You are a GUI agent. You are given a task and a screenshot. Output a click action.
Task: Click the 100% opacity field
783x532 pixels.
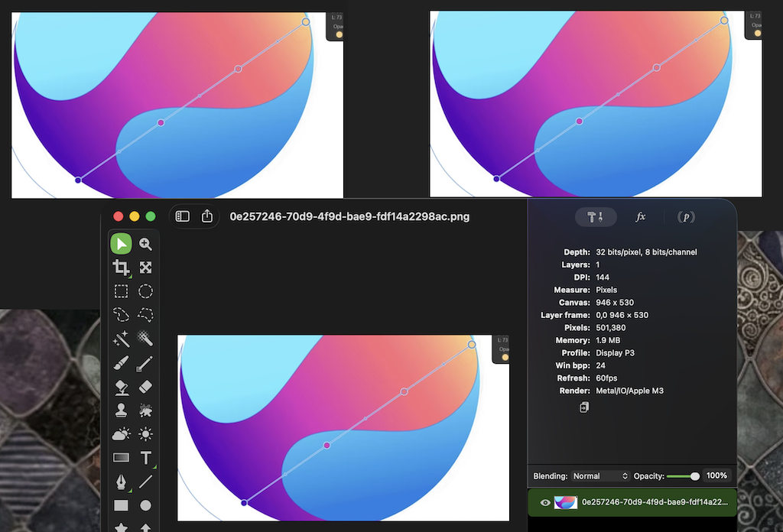tap(716, 475)
